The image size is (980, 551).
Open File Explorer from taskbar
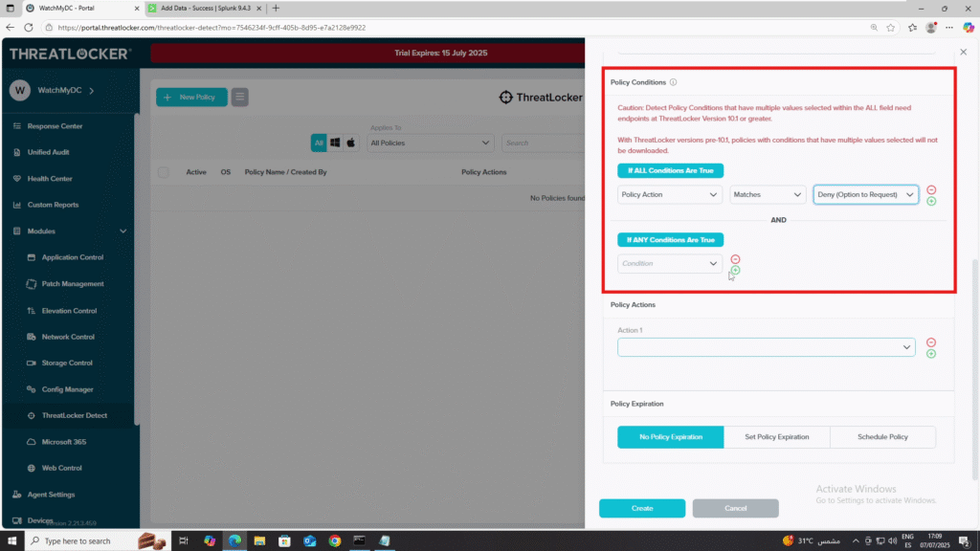pyautogui.click(x=259, y=541)
